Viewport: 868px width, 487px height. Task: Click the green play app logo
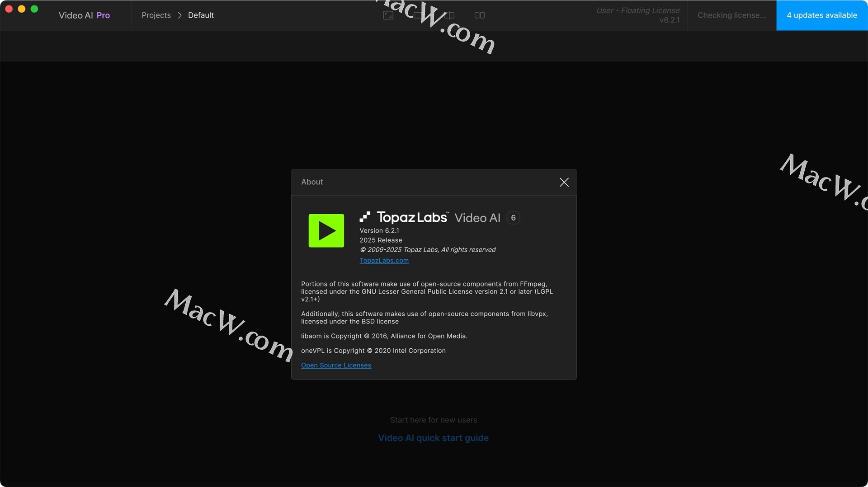[326, 230]
